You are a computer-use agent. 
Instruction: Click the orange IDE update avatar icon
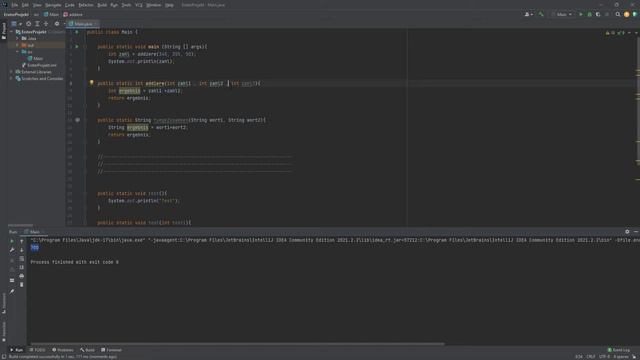(x=627, y=14)
